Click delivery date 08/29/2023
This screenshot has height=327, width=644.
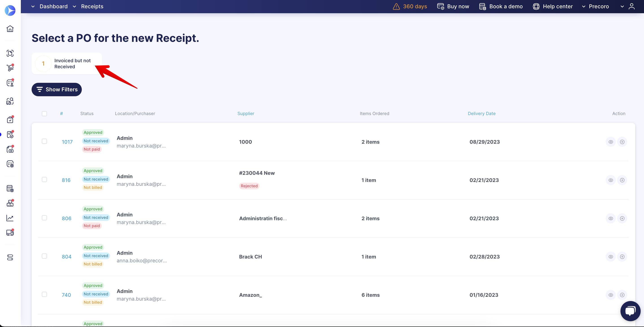tap(484, 142)
